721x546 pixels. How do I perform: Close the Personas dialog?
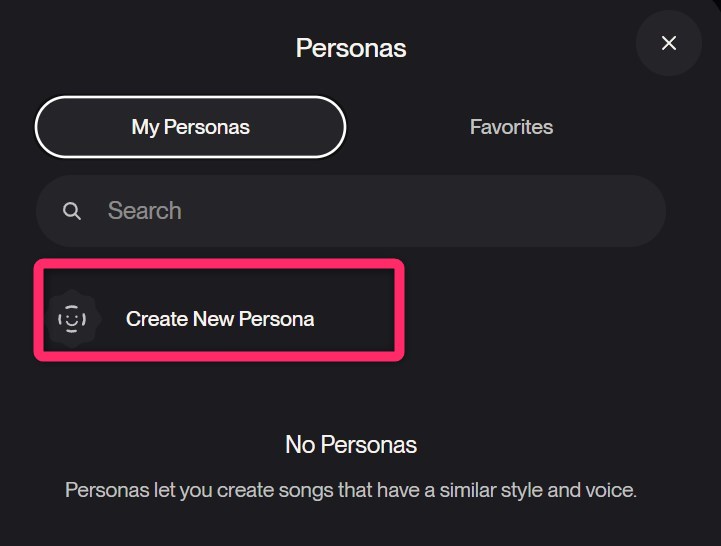point(669,43)
